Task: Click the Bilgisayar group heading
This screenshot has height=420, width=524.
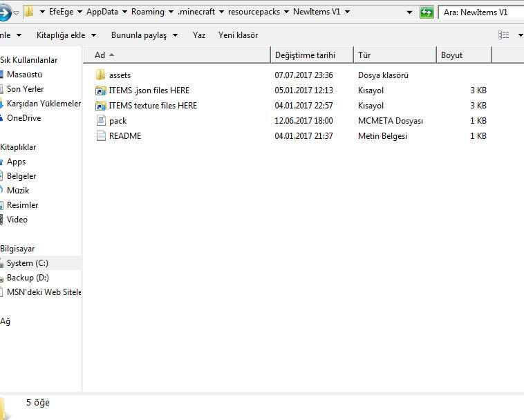Action: click(x=17, y=249)
